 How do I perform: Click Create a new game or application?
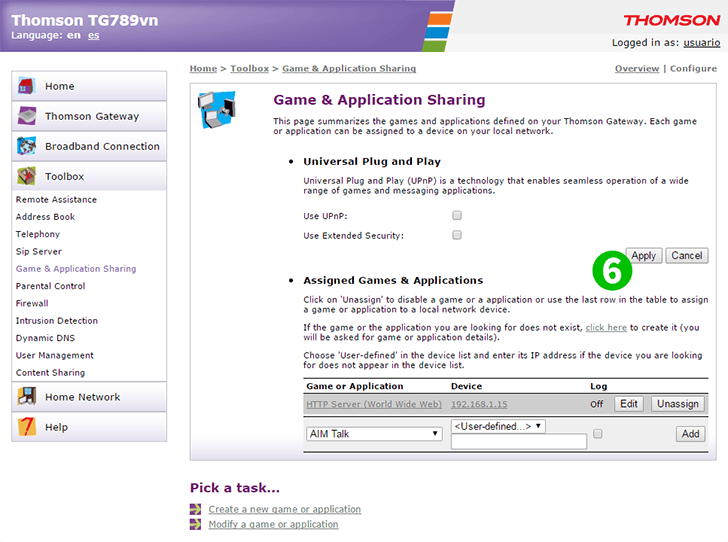[285, 509]
